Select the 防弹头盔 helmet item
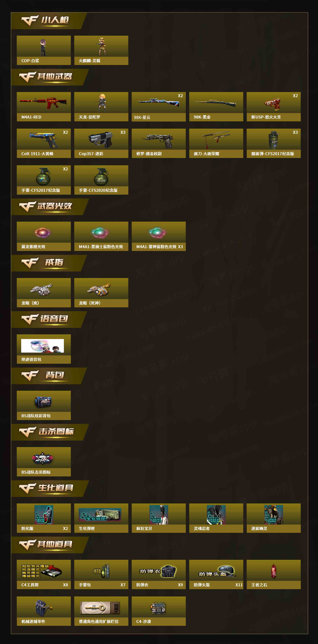This screenshot has width=318, height=644. pos(216,575)
